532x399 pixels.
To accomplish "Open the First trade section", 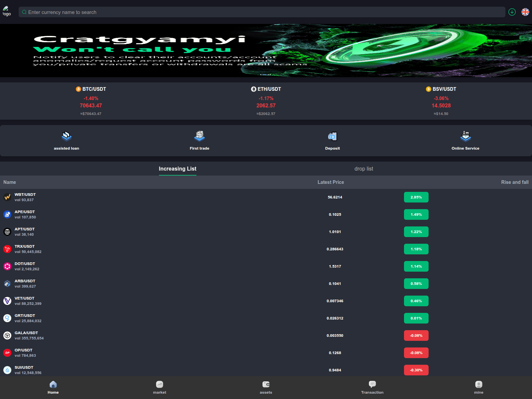I will click(199, 141).
